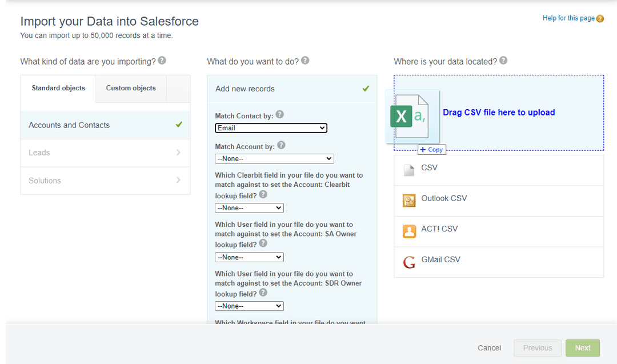This screenshot has width=617, height=364.
Task: Click the help icon next to 'Match Contact by'
Action: coord(279,114)
